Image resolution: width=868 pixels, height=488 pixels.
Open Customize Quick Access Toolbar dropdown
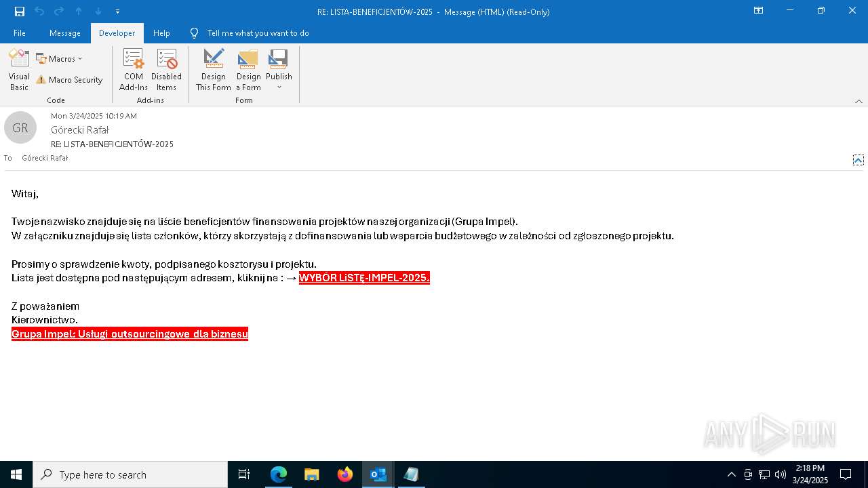[x=117, y=12]
